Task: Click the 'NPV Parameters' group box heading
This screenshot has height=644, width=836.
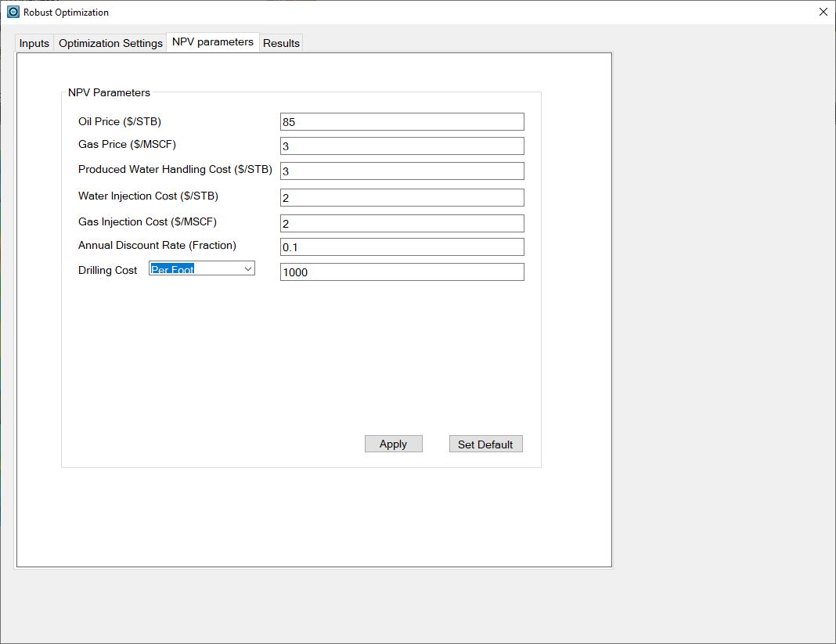Action: point(109,92)
